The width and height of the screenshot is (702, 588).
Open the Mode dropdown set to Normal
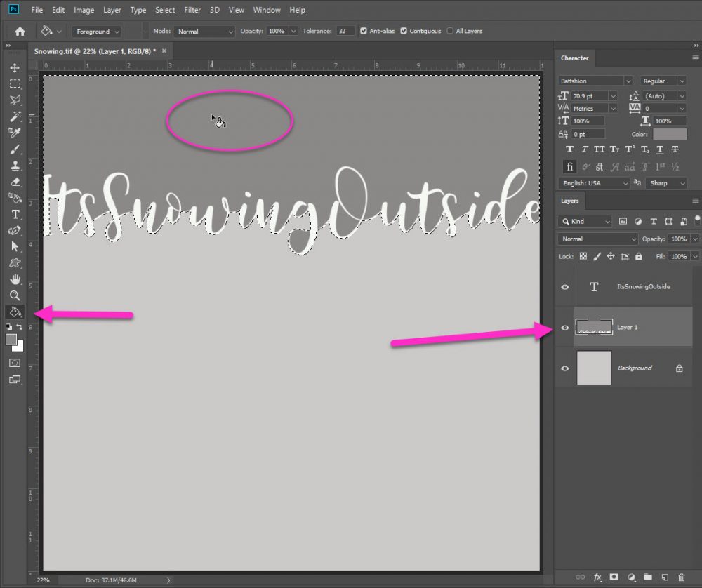(204, 32)
